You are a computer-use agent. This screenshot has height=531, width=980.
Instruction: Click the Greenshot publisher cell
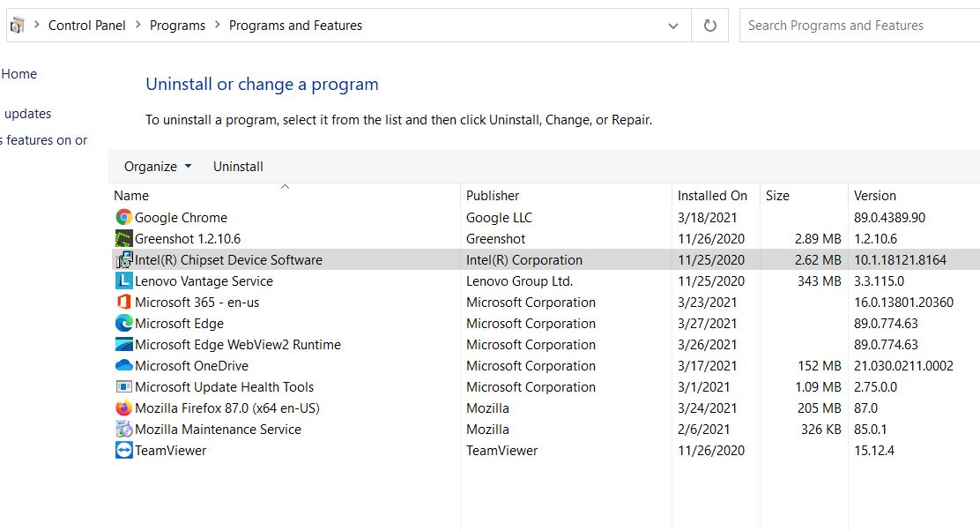click(x=495, y=239)
